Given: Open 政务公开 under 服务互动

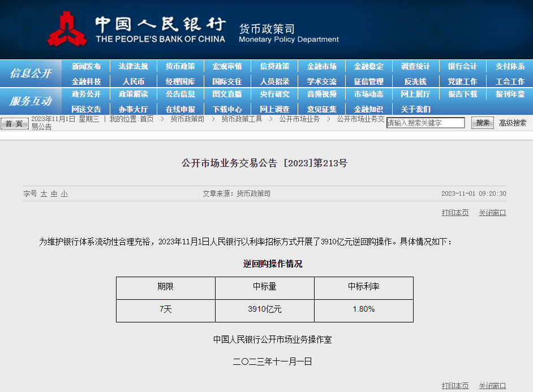Looking at the screenshot, I should tap(87, 94).
